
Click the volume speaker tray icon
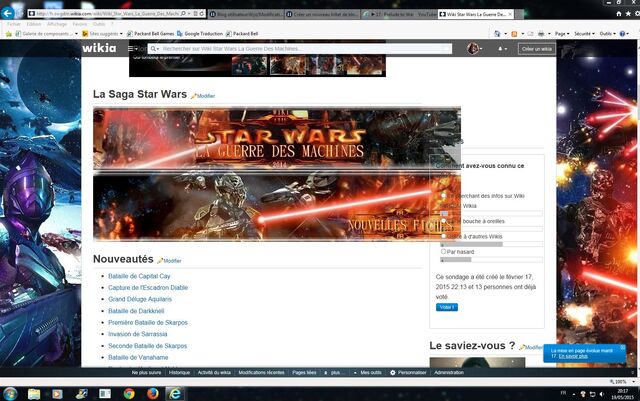[x=602, y=394]
